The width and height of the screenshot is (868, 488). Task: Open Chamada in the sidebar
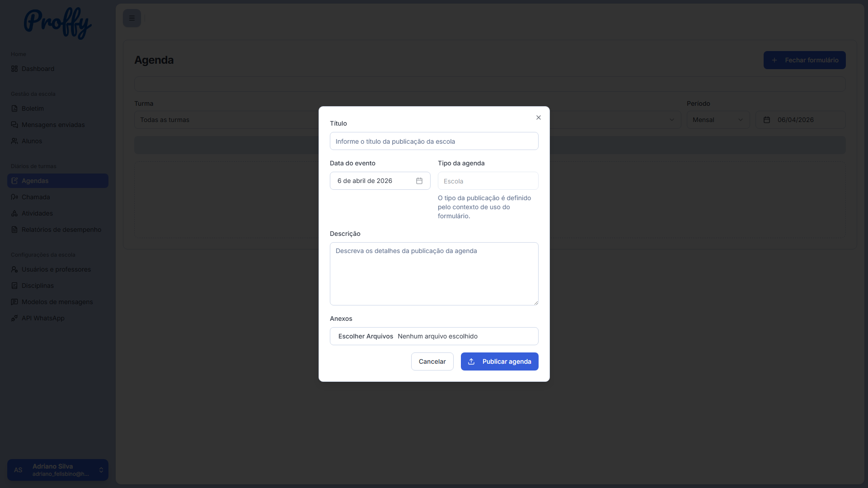click(36, 197)
